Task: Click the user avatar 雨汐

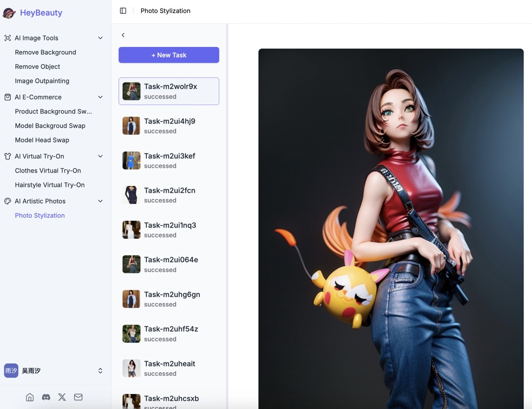Action: click(11, 371)
